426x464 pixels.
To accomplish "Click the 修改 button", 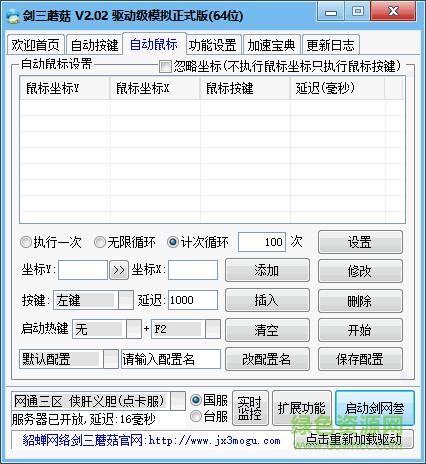I will click(360, 271).
